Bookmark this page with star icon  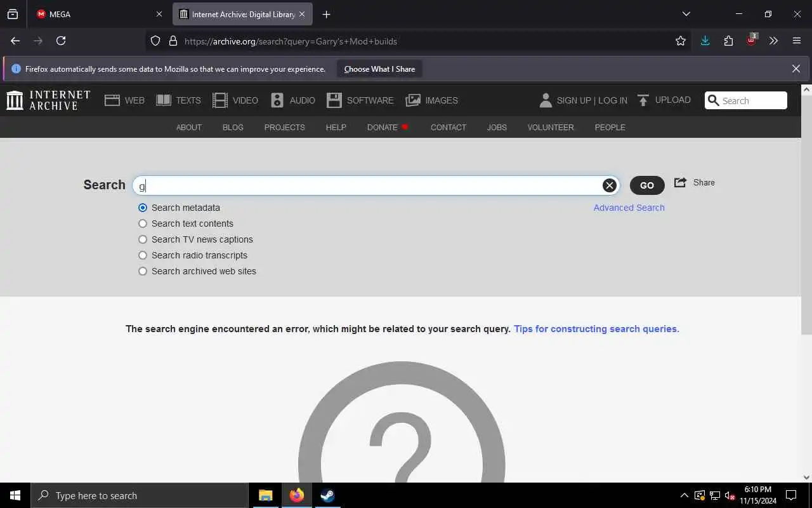coord(681,41)
